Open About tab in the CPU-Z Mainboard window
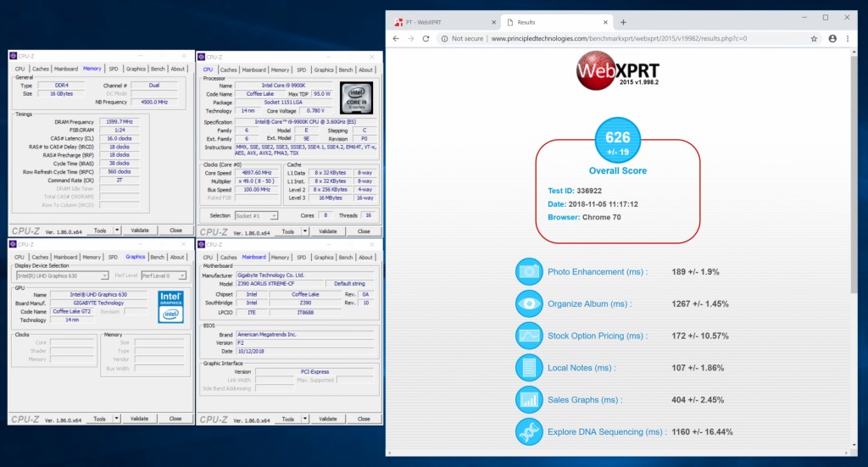The height and width of the screenshot is (467, 868). coord(366,258)
